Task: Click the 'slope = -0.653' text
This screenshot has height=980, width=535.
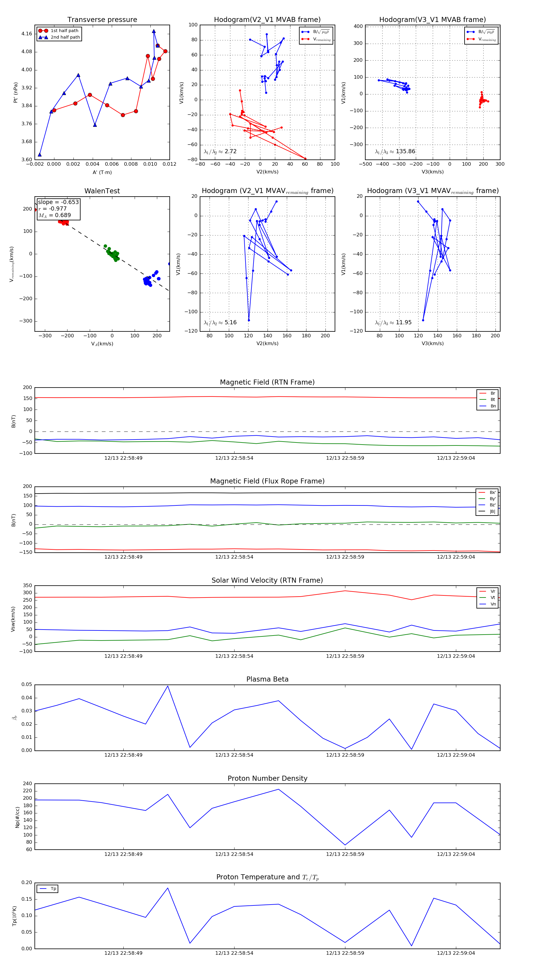Action: [x=58, y=202]
